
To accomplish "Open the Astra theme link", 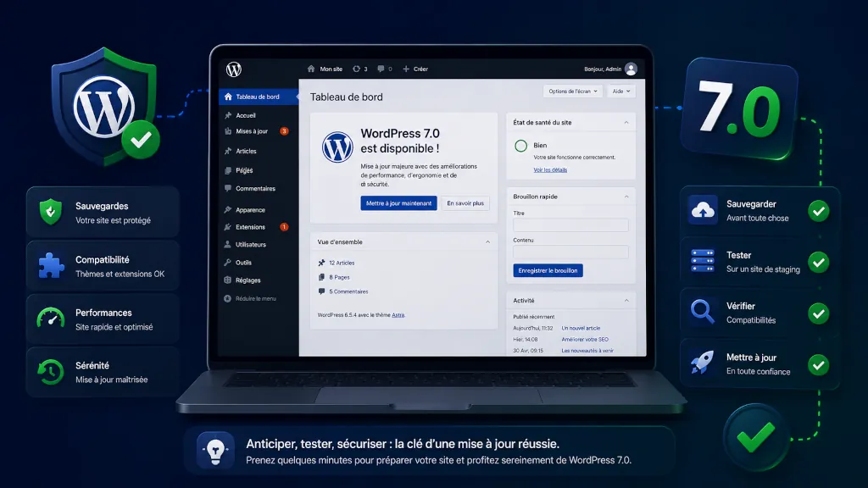I will [398, 315].
